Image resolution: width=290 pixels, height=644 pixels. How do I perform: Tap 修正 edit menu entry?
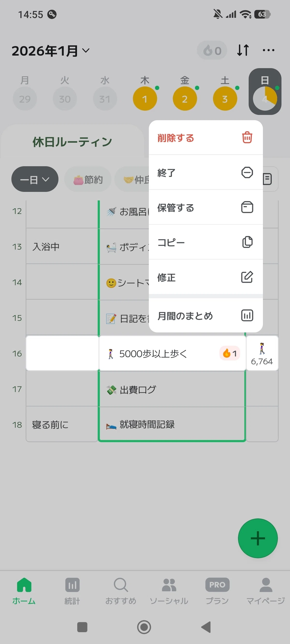coord(206,277)
